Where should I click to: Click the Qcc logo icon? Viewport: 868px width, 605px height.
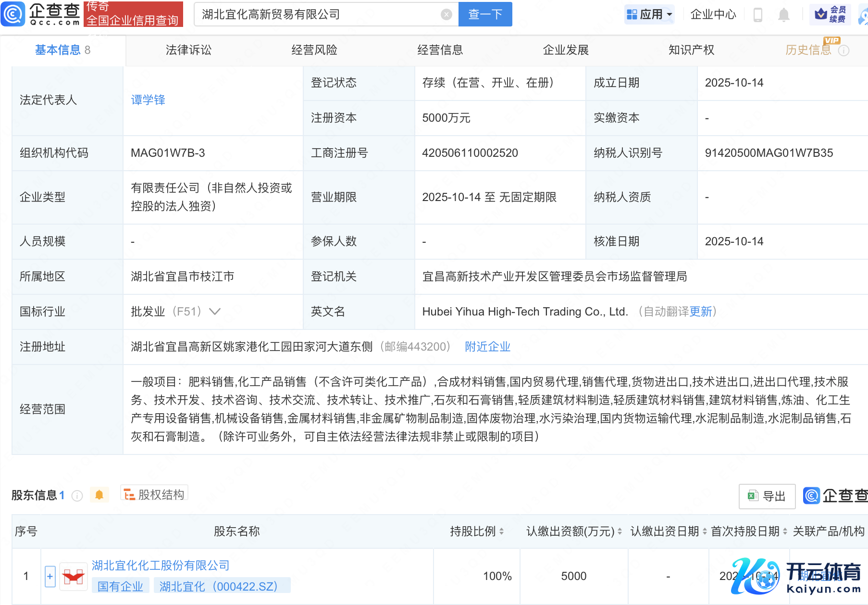point(13,14)
